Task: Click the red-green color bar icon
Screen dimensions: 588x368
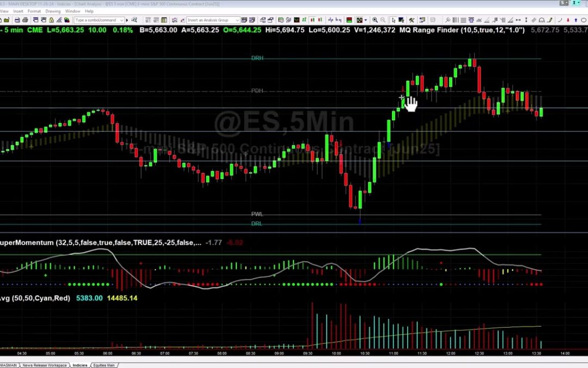Action: coord(349,20)
